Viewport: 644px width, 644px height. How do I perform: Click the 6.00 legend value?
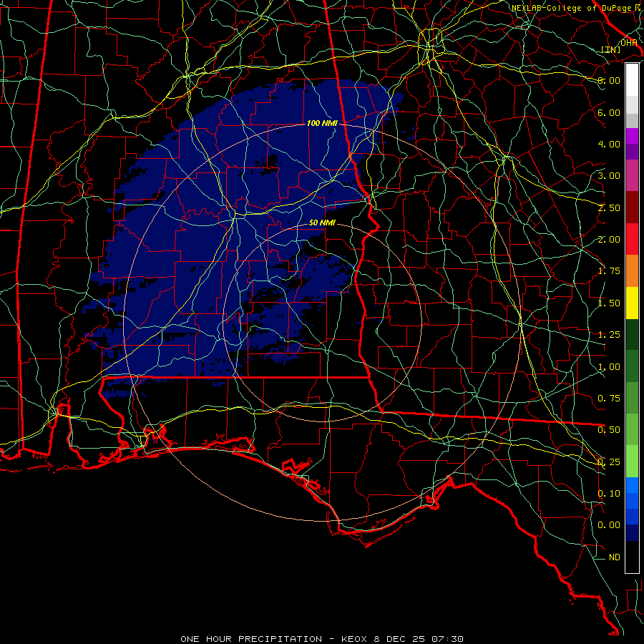coord(609,112)
